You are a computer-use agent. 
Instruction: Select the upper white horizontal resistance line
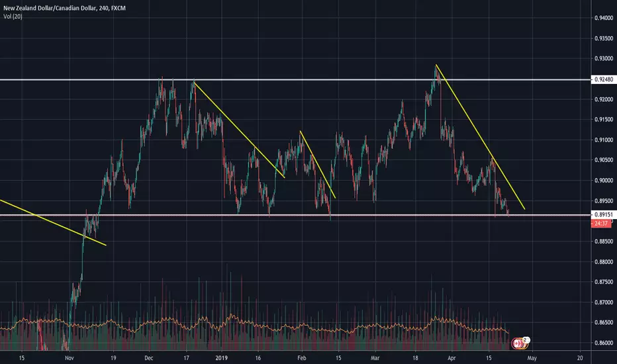(295, 80)
